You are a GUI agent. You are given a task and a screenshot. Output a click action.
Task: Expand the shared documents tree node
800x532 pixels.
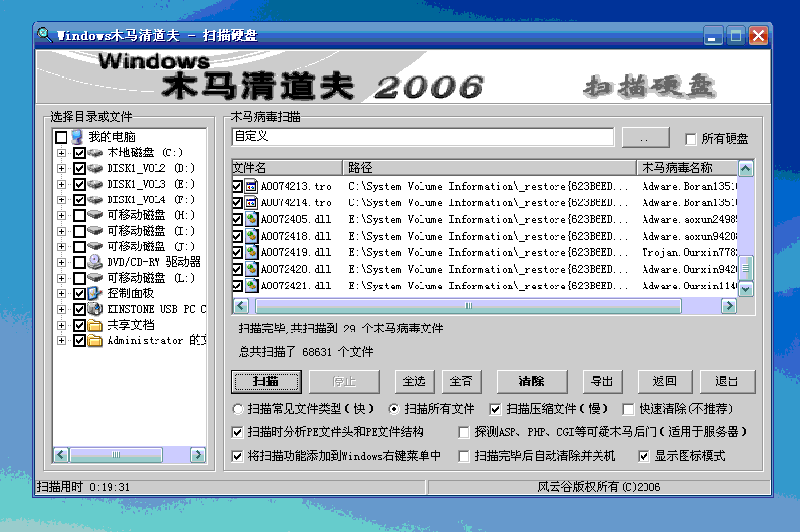tap(62, 325)
